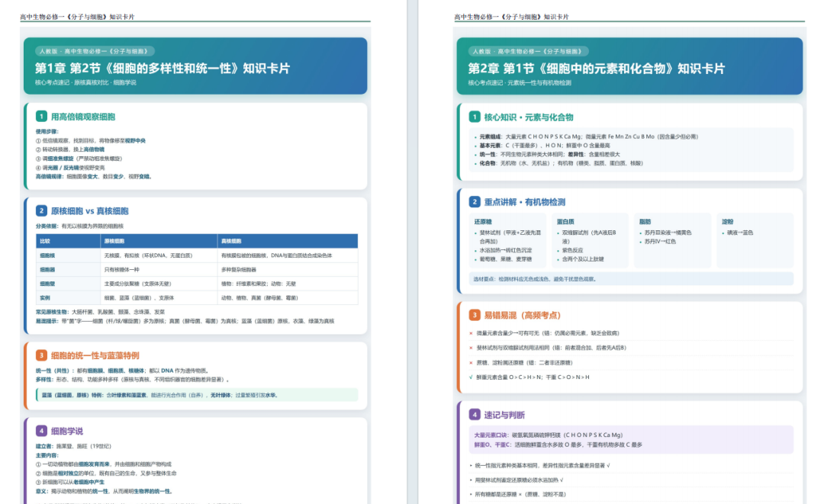The width and height of the screenshot is (824, 504).
Task: Click the 还原糖 card title
Action: [483, 222]
